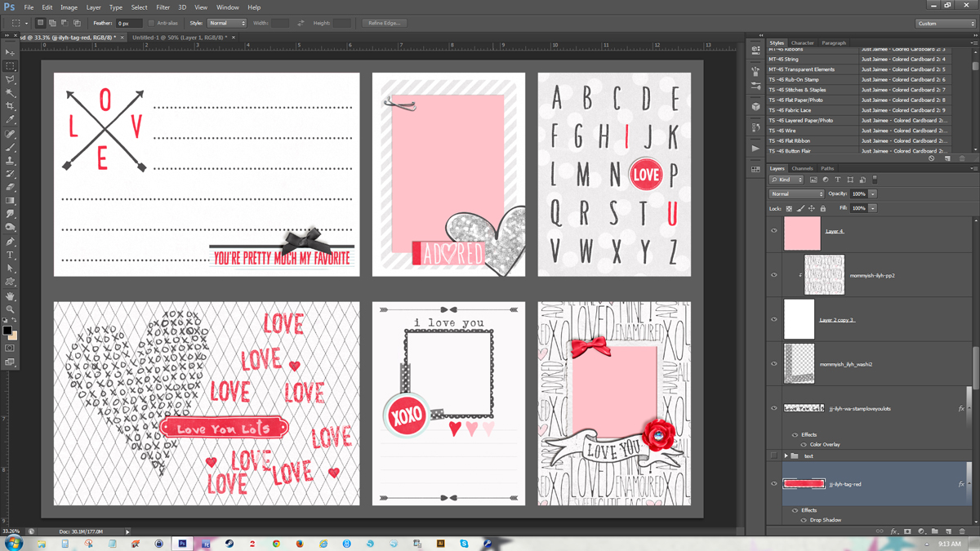Click the Create new group folder icon
This screenshot has width=980, height=551.
935,531
